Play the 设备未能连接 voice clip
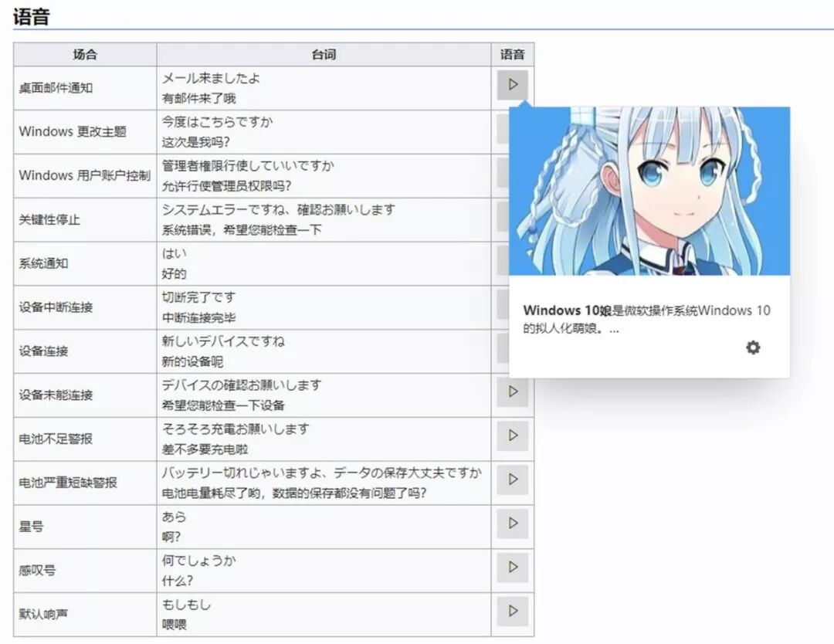 [x=512, y=392]
